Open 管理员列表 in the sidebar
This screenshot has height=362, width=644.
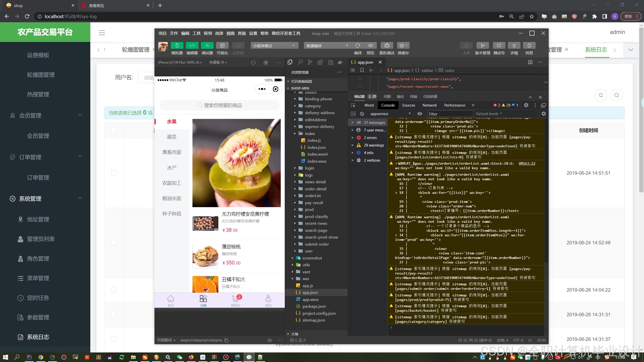(x=41, y=239)
